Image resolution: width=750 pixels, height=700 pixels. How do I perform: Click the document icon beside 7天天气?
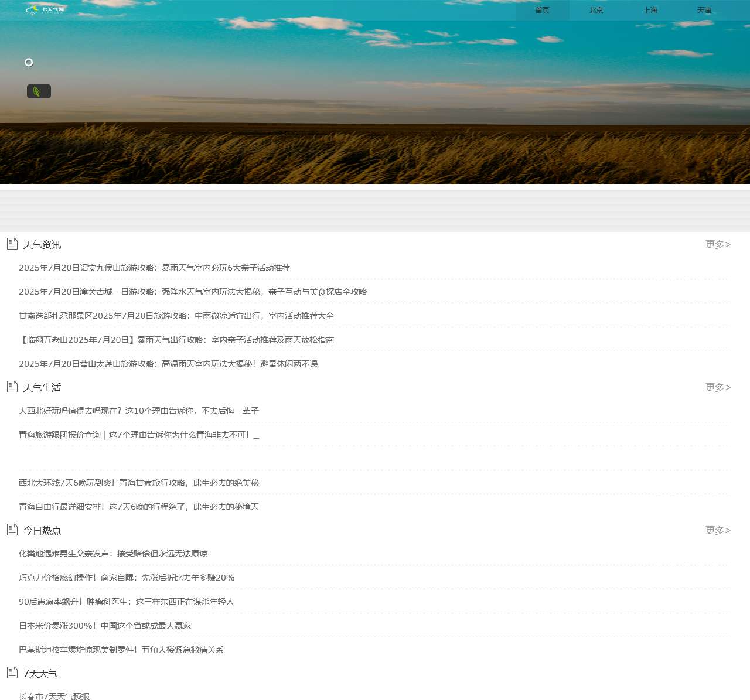tap(12, 672)
